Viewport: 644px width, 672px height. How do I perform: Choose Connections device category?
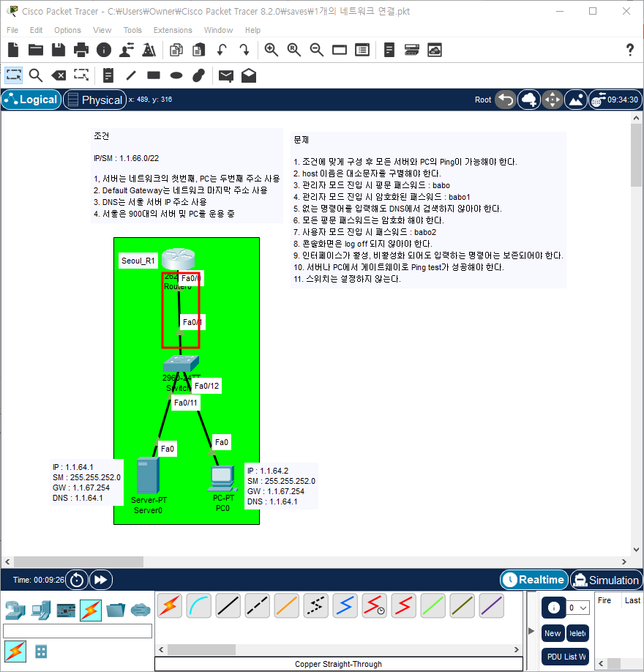point(91,610)
